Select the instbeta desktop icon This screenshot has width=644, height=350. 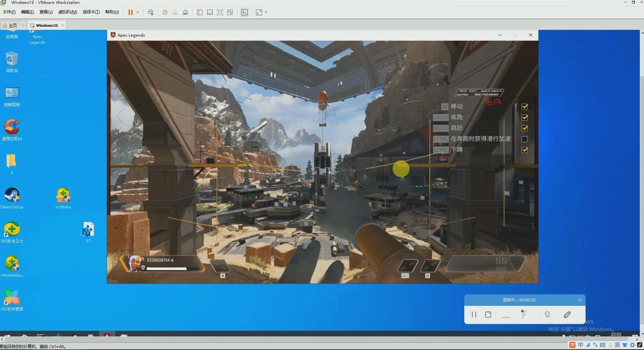tap(63, 198)
